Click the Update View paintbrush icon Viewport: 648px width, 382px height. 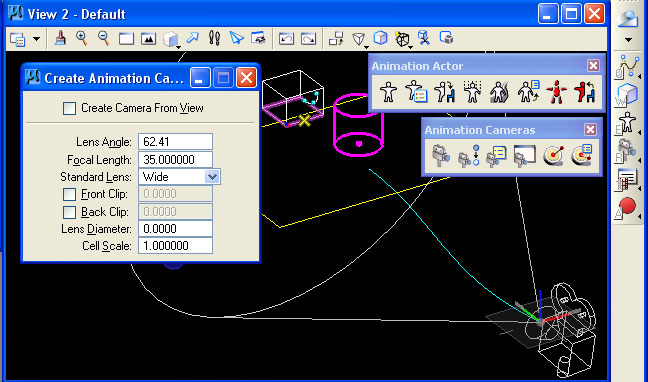tap(61, 38)
